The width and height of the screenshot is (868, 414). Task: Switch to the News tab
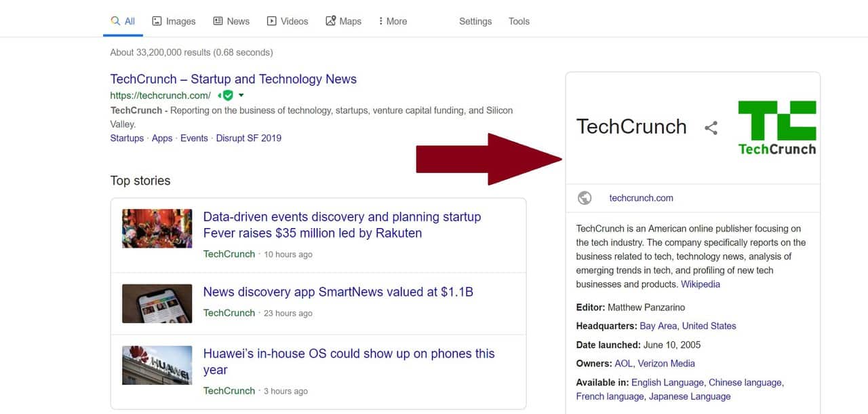(231, 21)
